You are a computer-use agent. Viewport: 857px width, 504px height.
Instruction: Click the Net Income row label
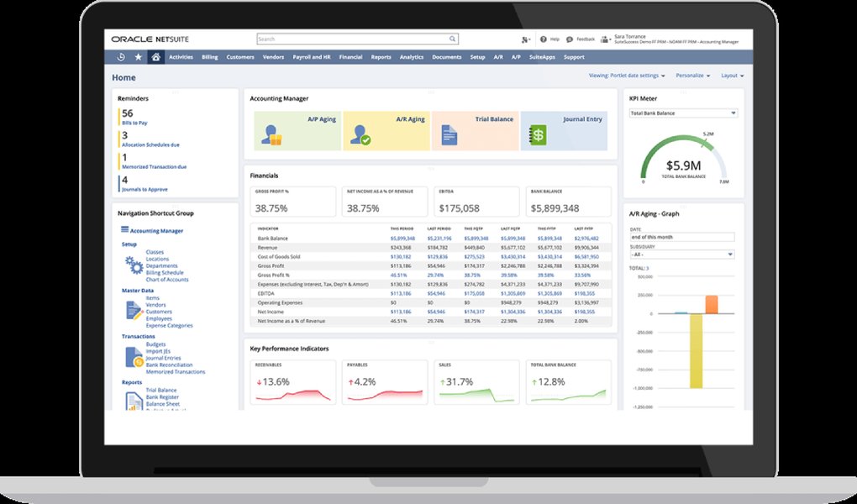pyautogui.click(x=271, y=312)
